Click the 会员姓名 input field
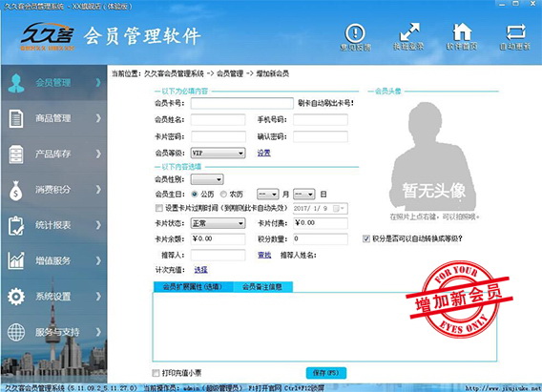This screenshot has height=392, width=542. pyautogui.click(x=219, y=120)
